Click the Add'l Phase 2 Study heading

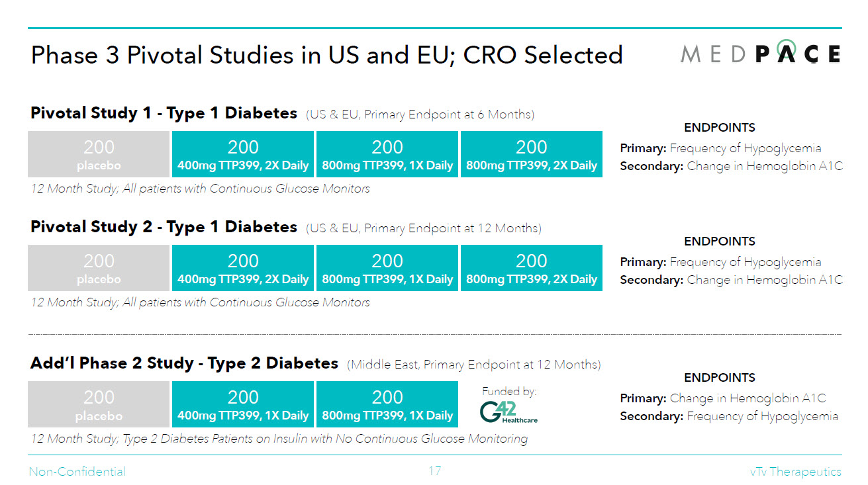tap(184, 363)
